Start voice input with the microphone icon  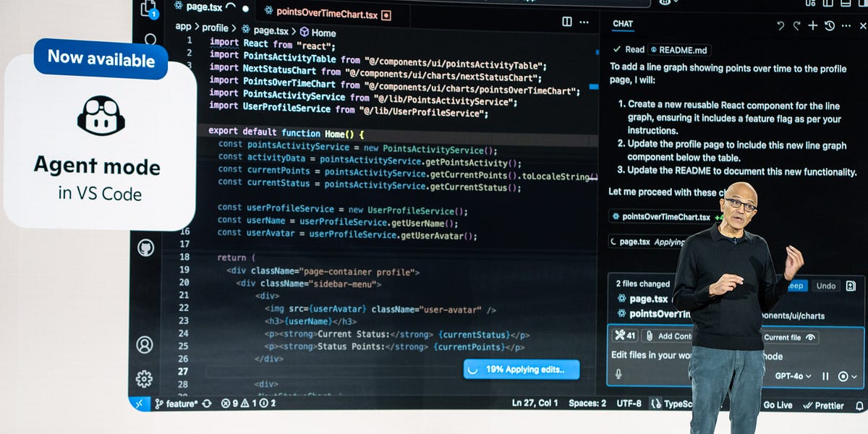[x=618, y=375]
